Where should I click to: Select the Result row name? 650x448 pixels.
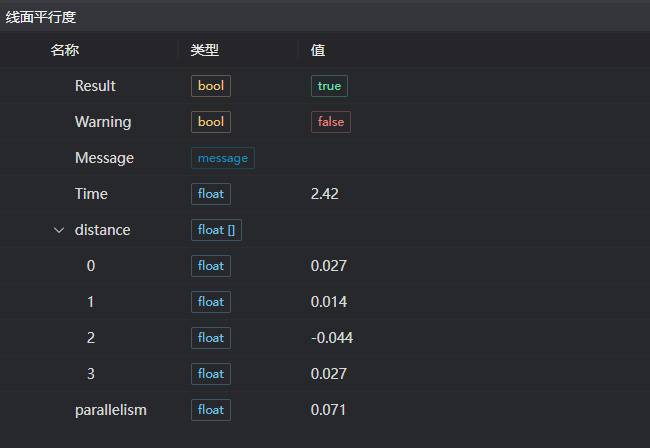pyautogui.click(x=95, y=86)
